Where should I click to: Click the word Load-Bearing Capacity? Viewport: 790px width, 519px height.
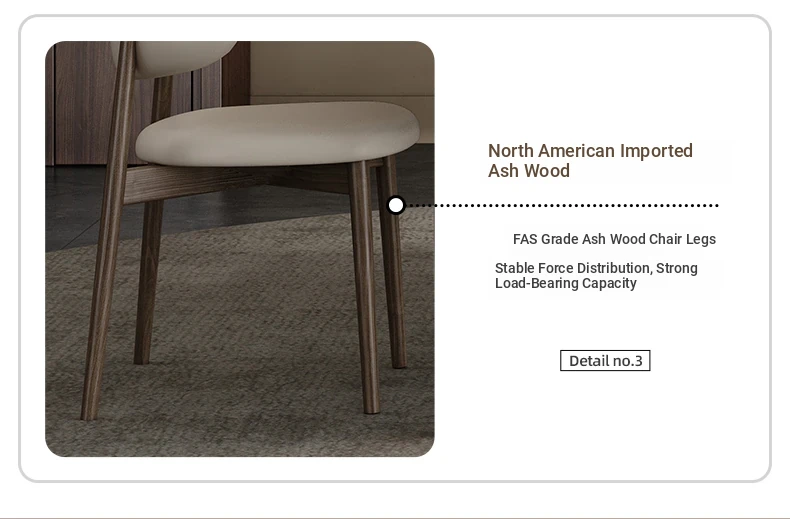point(565,283)
